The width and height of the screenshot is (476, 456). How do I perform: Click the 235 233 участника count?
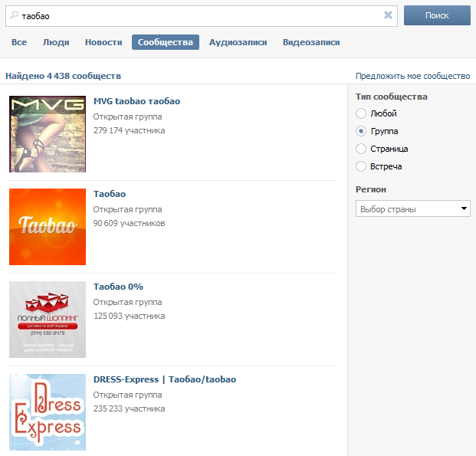tap(129, 408)
